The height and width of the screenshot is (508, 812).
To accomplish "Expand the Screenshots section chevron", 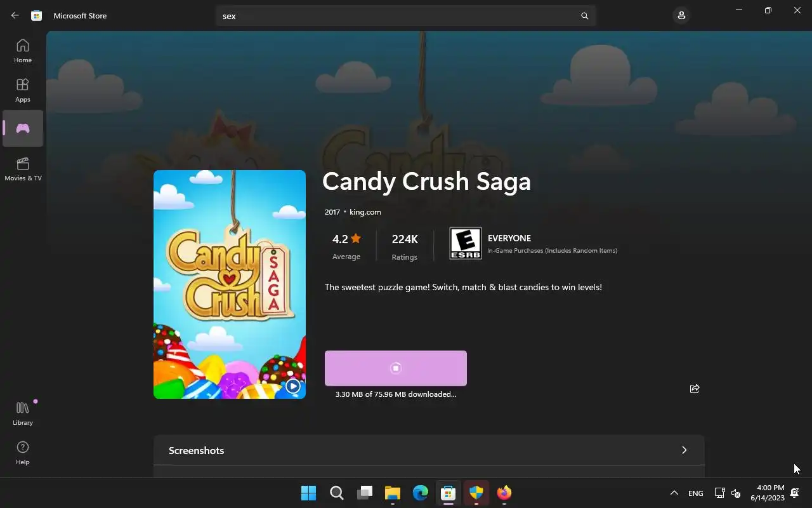I will (684, 450).
